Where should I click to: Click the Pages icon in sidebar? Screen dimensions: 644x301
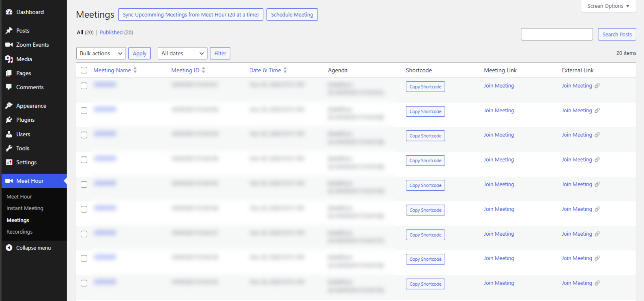point(9,73)
